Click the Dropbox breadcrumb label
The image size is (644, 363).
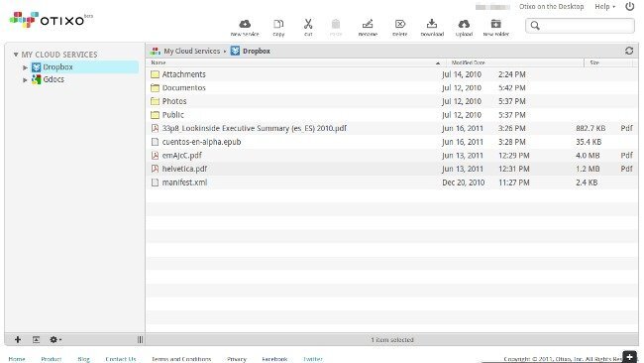coord(257,51)
